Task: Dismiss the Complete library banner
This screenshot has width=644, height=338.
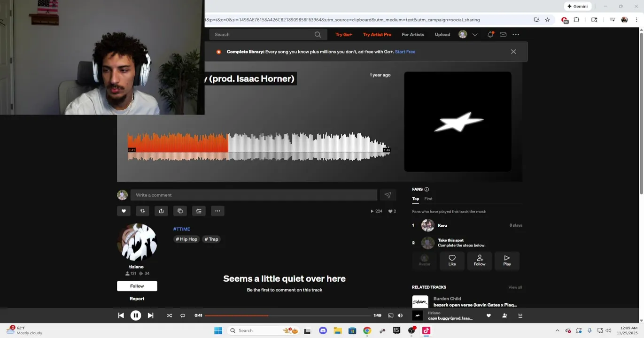Action: (513, 52)
